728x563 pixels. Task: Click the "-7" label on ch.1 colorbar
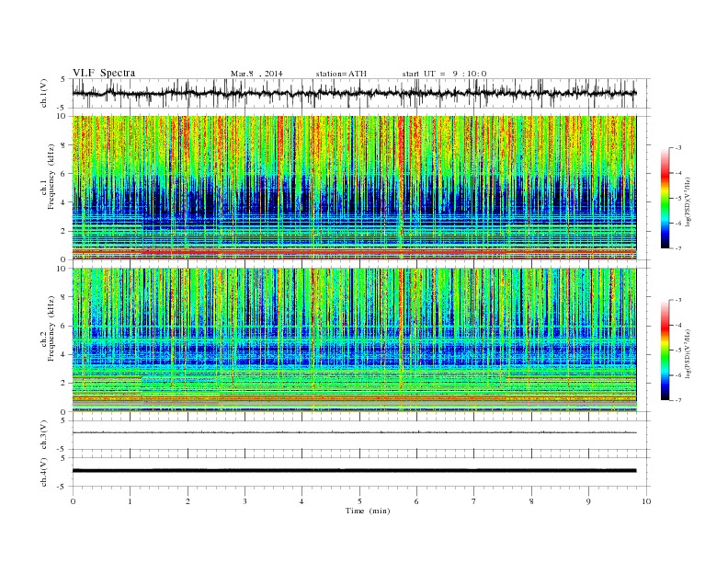tap(678, 248)
